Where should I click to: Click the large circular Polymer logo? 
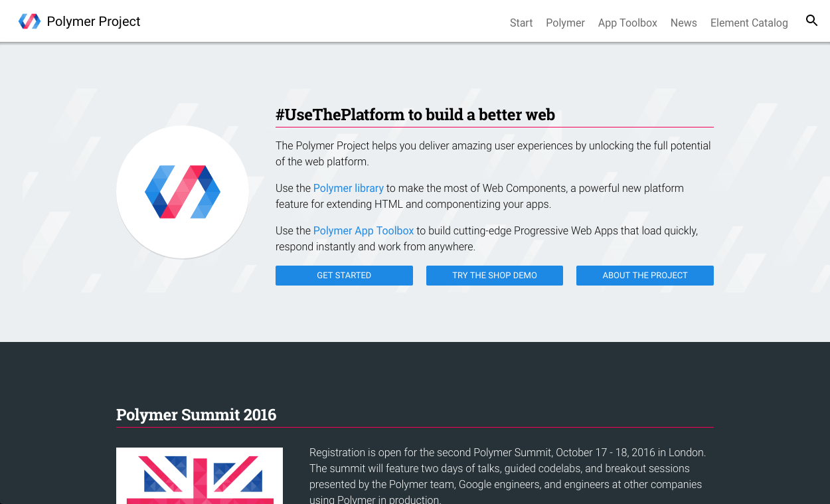(183, 192)
